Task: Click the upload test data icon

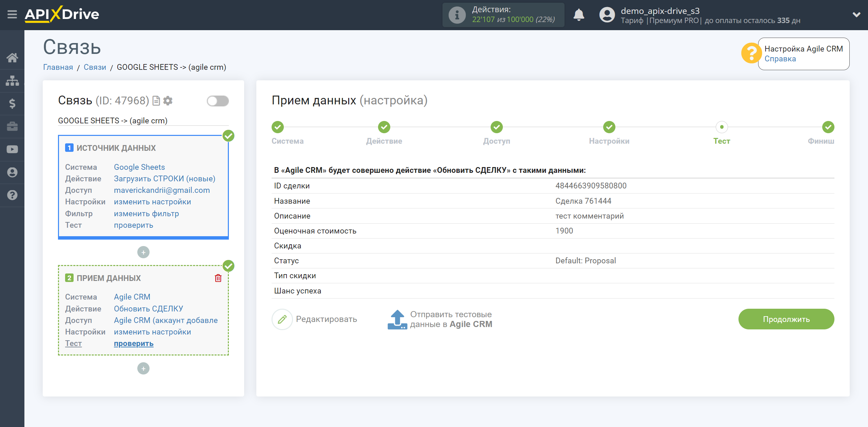Action: pos(397,319)
